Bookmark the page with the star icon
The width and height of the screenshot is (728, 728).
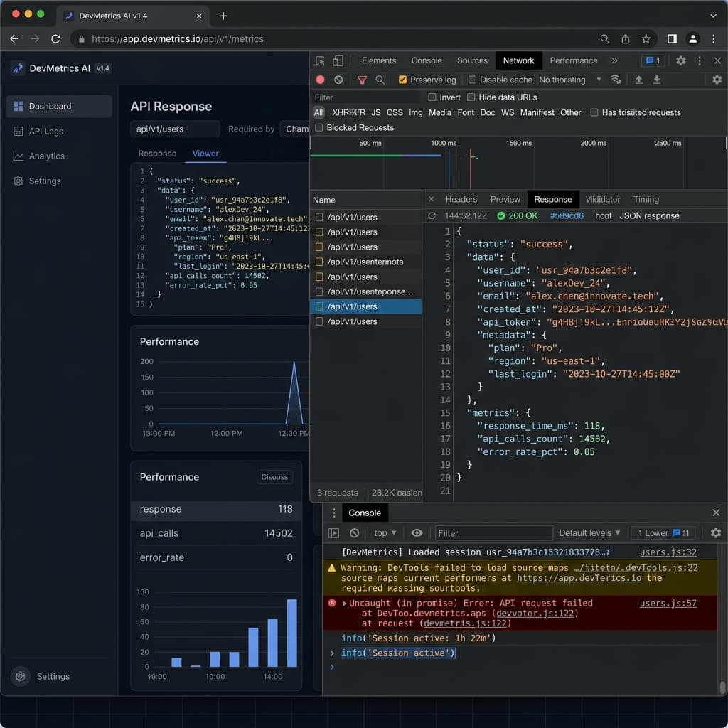coord(646,39)
